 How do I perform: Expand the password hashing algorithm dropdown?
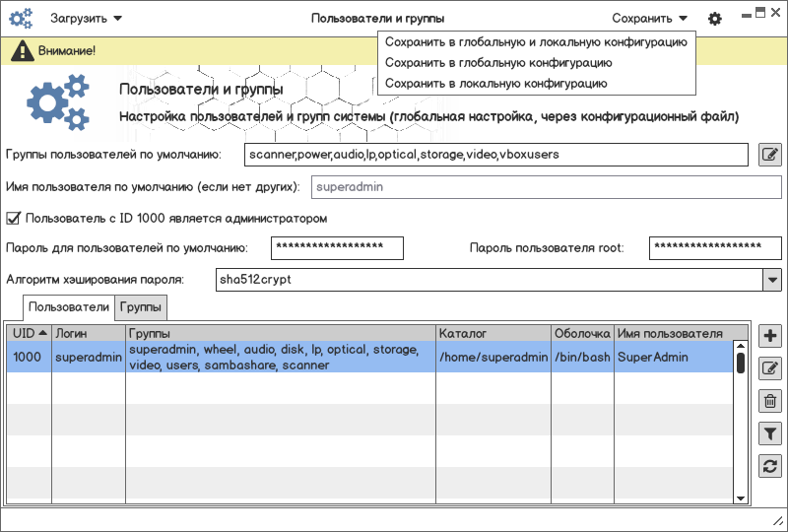pyautogui.click(x=771, y=280)
